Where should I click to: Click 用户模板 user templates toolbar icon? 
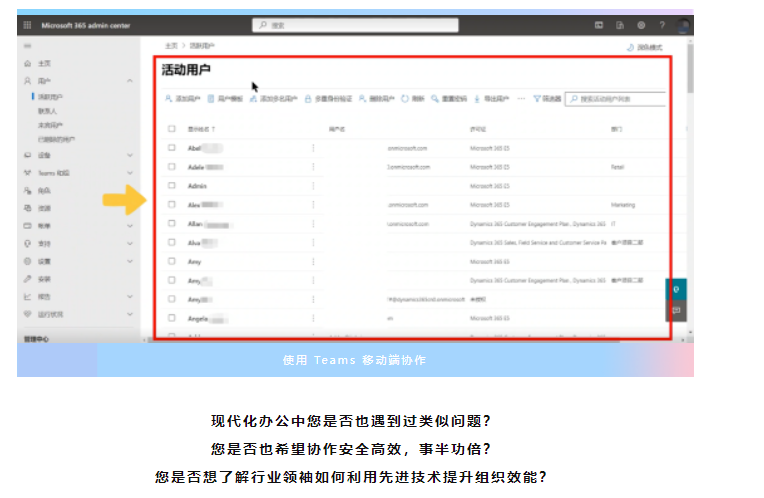(210, 98)
